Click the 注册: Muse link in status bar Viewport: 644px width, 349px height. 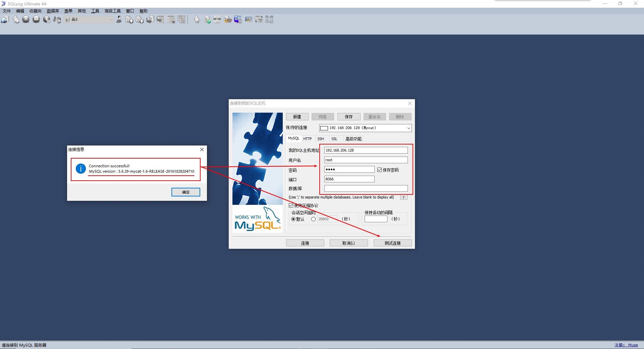point(626,345)
